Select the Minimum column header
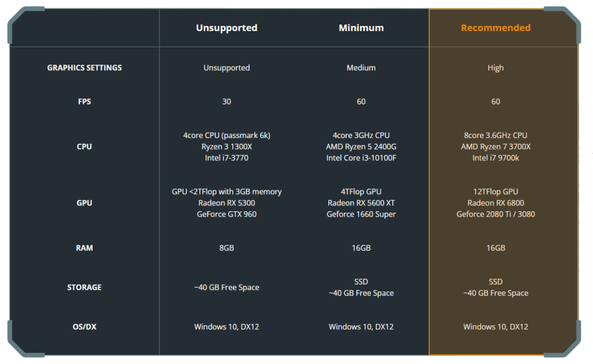 [361, 27]
